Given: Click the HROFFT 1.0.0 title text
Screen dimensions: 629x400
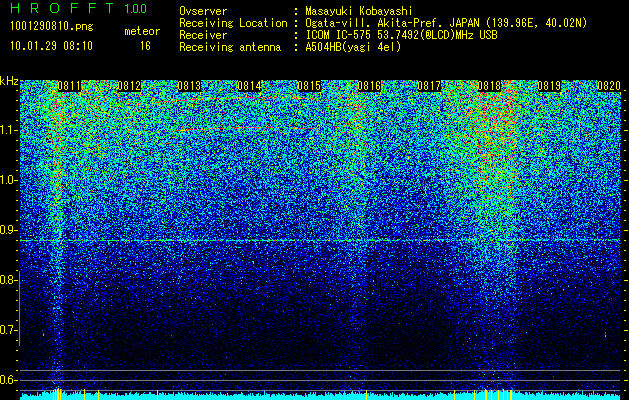Looking at the screenshot, I should [78, 8].
